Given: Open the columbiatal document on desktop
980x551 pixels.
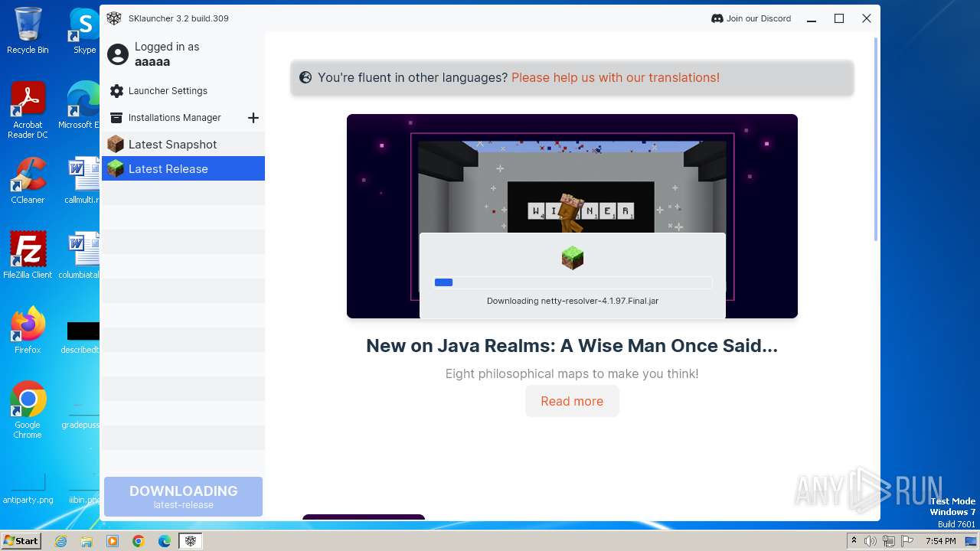Looking at the screenshot, I should pyautogui.click(x=80, y=255).
